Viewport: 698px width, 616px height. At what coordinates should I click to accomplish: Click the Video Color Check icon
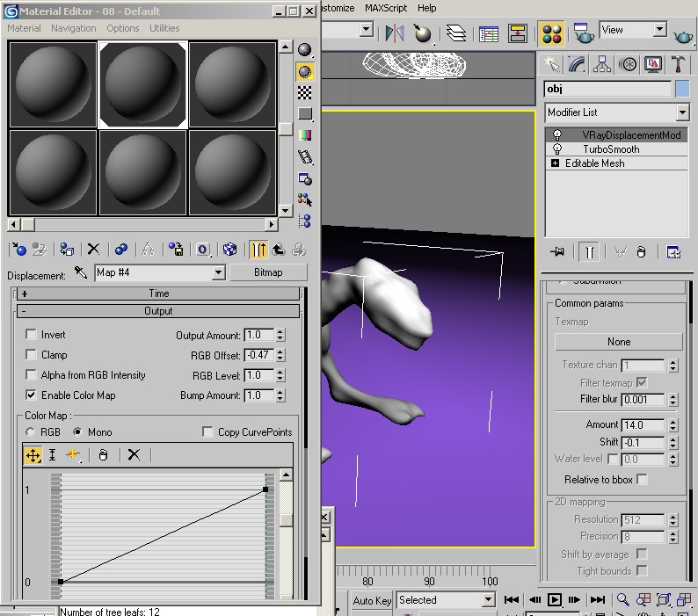pyautogui.click(x=305, y=134)
